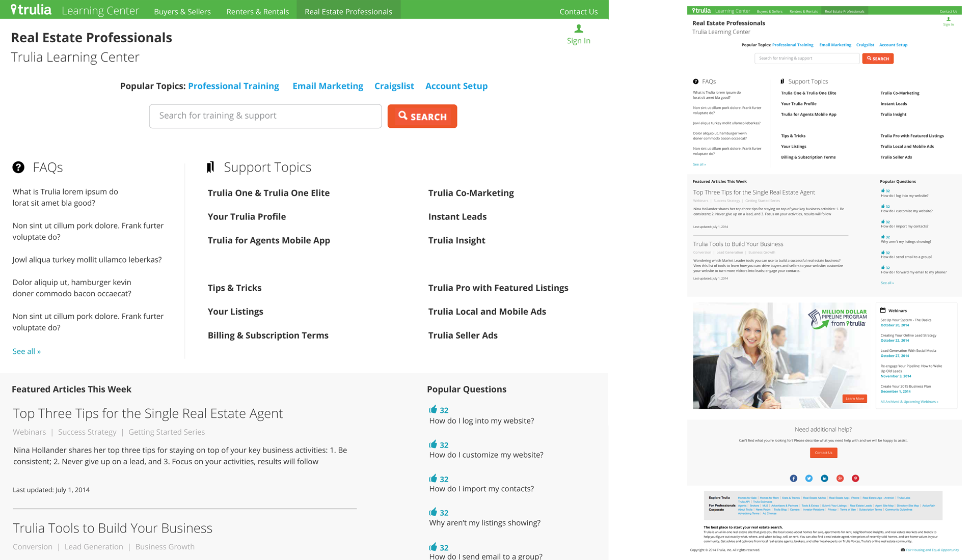Open the Pinterest icon in the small page preview
The width and height of the screenshot is (972, 560).
click(855, 478)
